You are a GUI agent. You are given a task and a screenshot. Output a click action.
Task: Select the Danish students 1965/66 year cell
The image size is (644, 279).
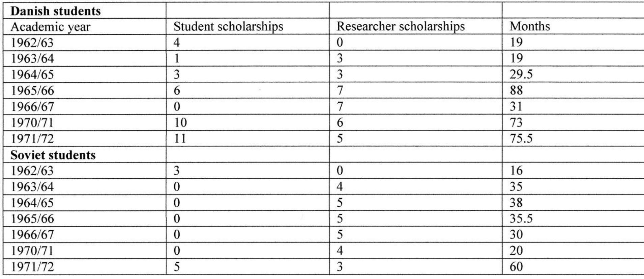pyautogui.click(x=32, y=91)
